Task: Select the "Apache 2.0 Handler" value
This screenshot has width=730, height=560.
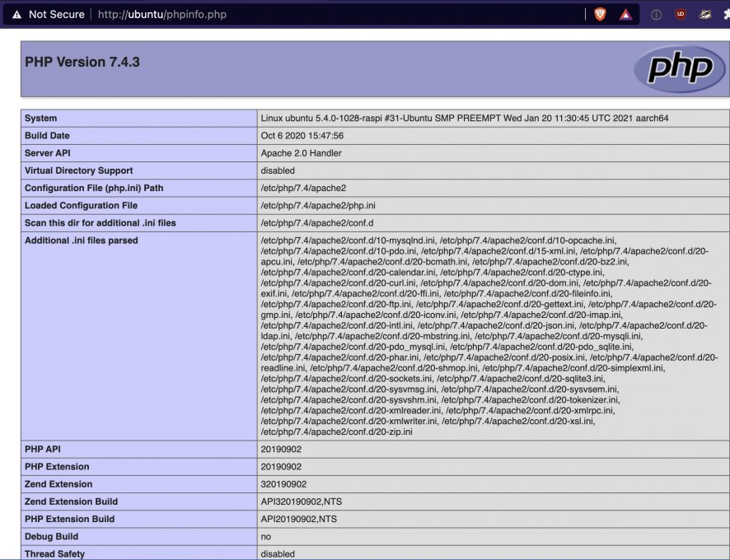Action: click(x=301, y=153)
